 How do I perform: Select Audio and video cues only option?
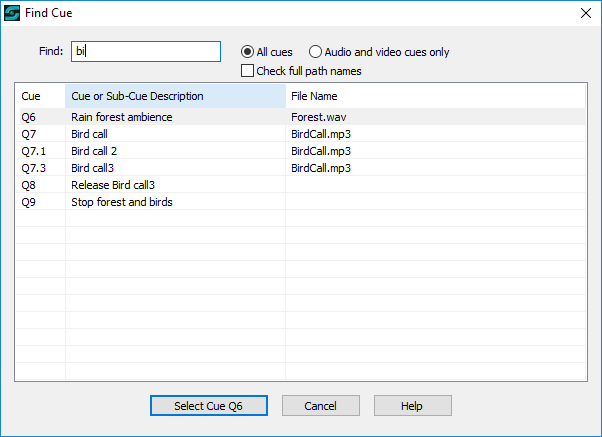315,52
